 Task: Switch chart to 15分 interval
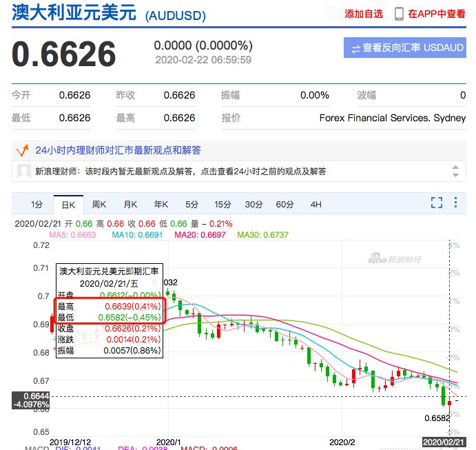click(223, 204)
